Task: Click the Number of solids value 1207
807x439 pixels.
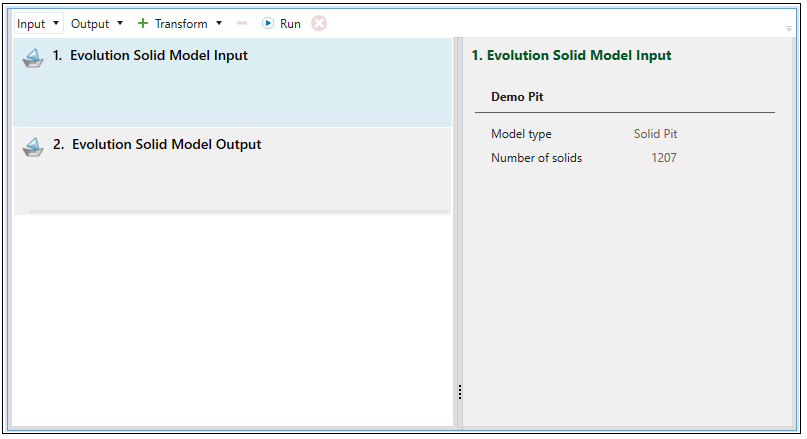Action: click(663, 158)
